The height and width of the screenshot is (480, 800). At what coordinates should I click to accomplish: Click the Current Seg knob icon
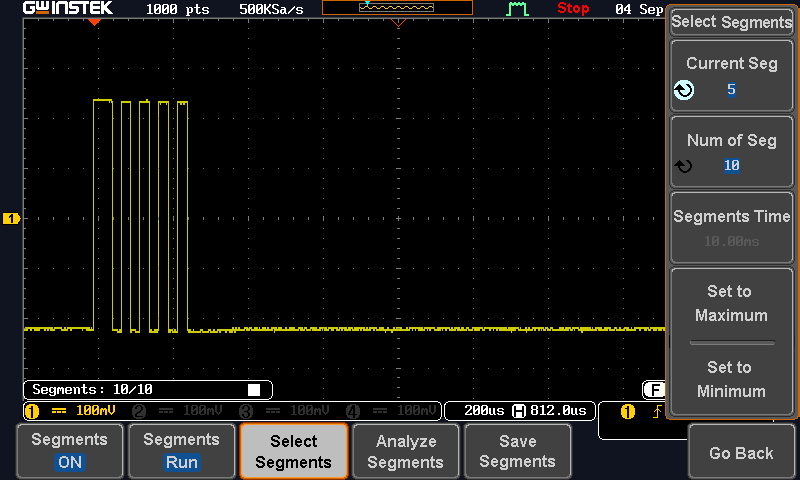pyautogui.click(x=684, y=90)
